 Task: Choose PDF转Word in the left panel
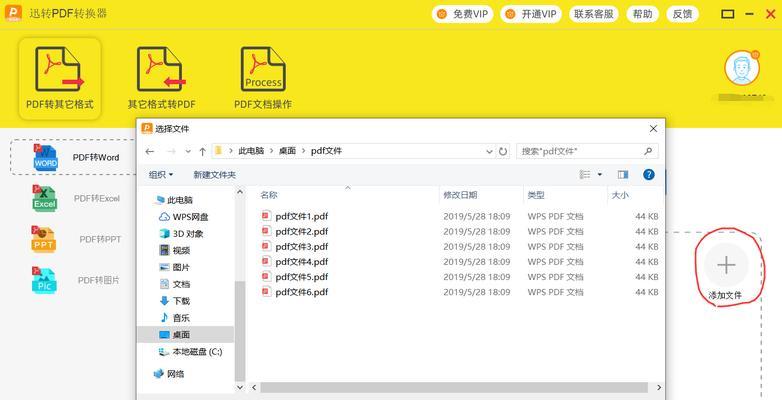pos(73,157)
